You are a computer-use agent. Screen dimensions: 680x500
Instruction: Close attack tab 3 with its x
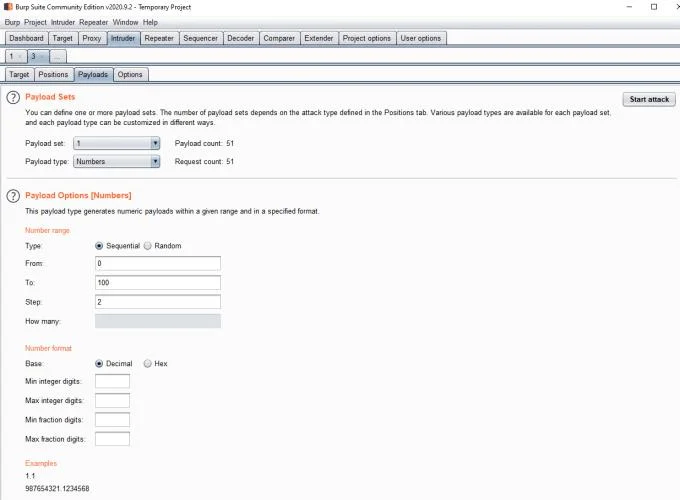[42, 57]
